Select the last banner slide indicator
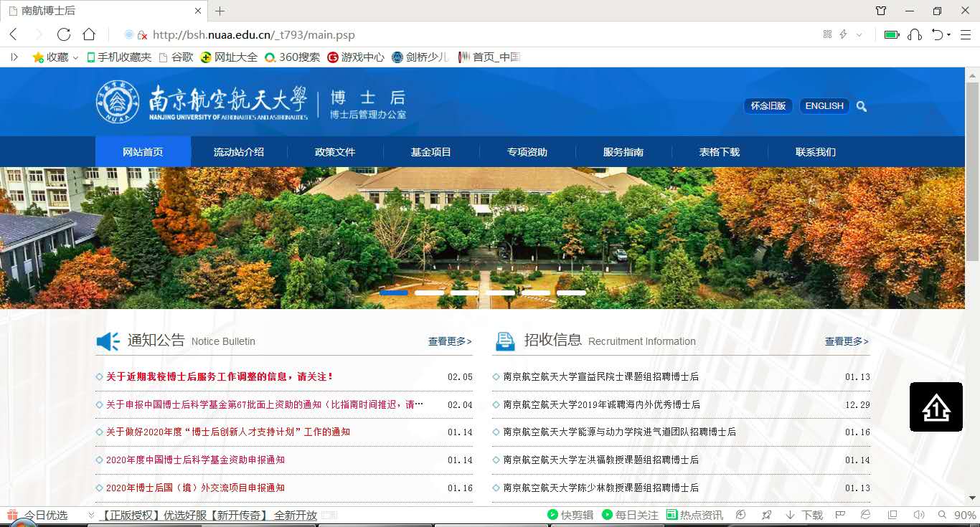Image resolution: width=980 pixels, height=527 pixels. click(x=571, y=293)
